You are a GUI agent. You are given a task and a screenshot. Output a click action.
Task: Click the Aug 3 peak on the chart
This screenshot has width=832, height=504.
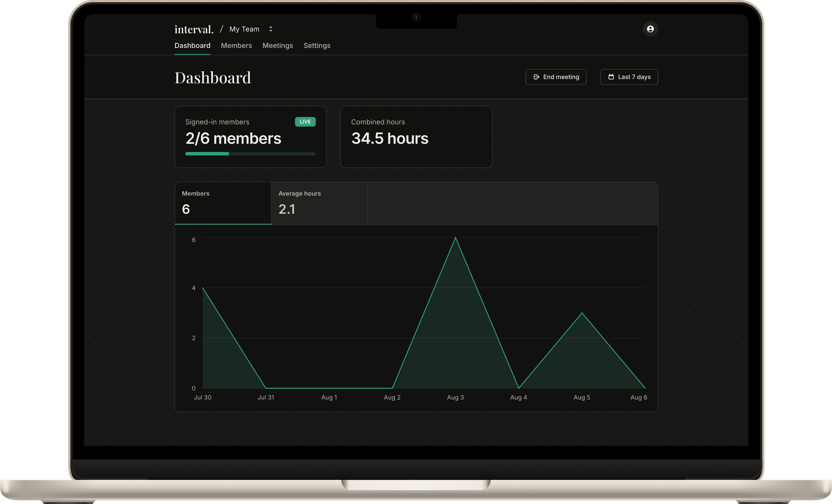click(x=455, y=238)
